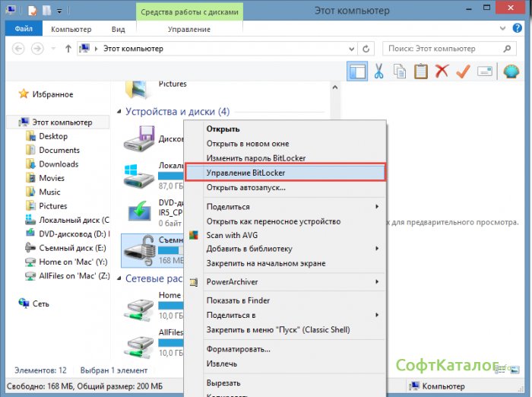Click the red X Delete icon
The width and height of the screenshot is (532, 397).
point(442,71)
